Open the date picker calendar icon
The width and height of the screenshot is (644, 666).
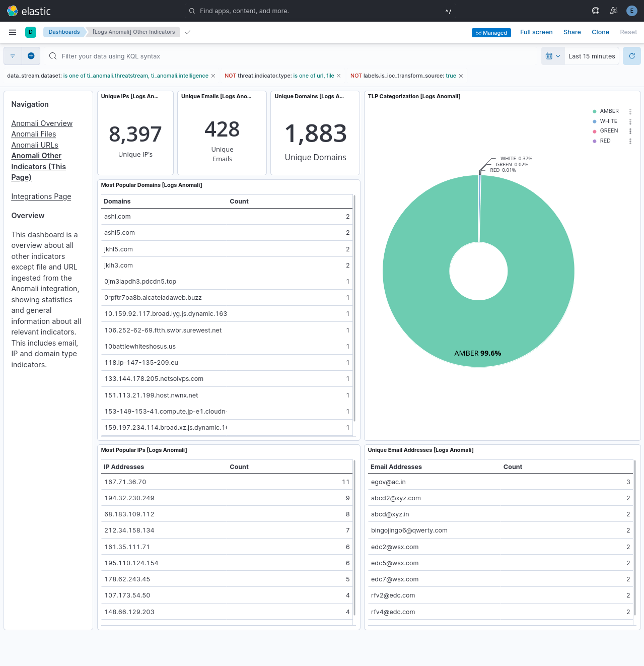(550, 56)
